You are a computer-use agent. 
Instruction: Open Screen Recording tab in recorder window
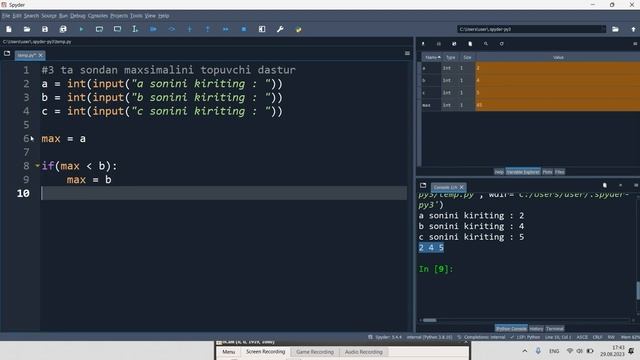(x=265, y=351)
